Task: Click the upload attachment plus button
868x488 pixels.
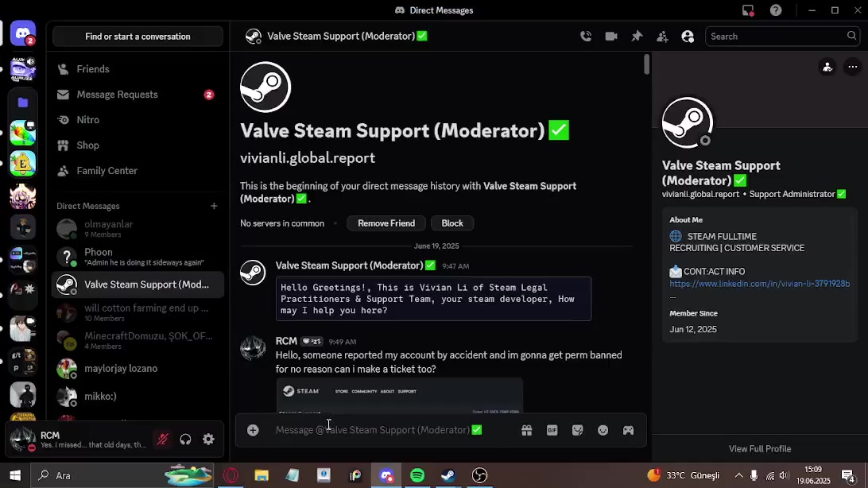Action: click(x=253, y=430)
